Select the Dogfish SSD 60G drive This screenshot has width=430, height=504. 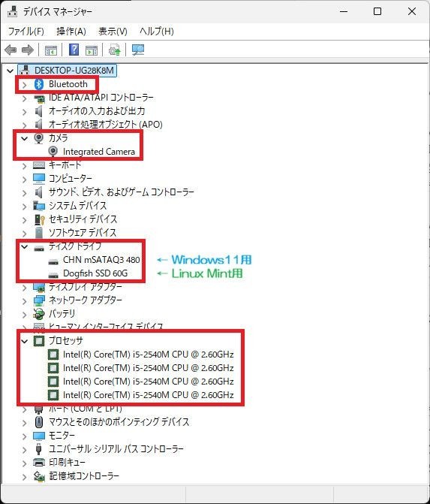pos(95,273)
